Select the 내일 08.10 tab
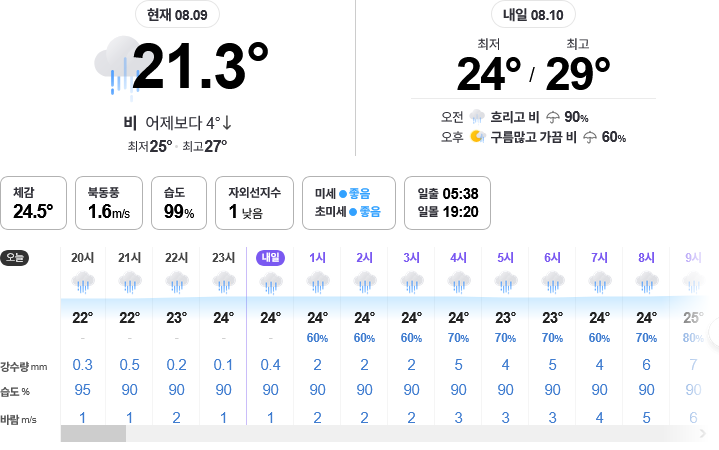 pyautogui.click(x=533, y=15)
